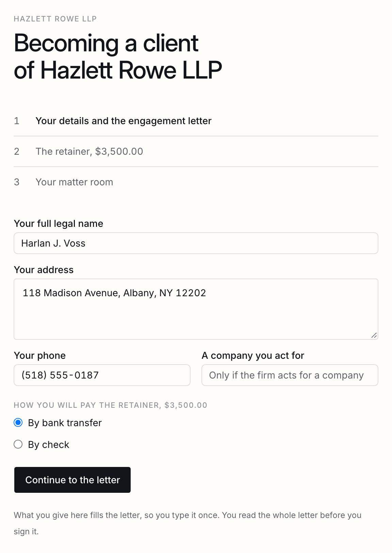This screenshot has width=392, height=553.
Task: Go to step 2 The retainer
Action: click(196, 151)
